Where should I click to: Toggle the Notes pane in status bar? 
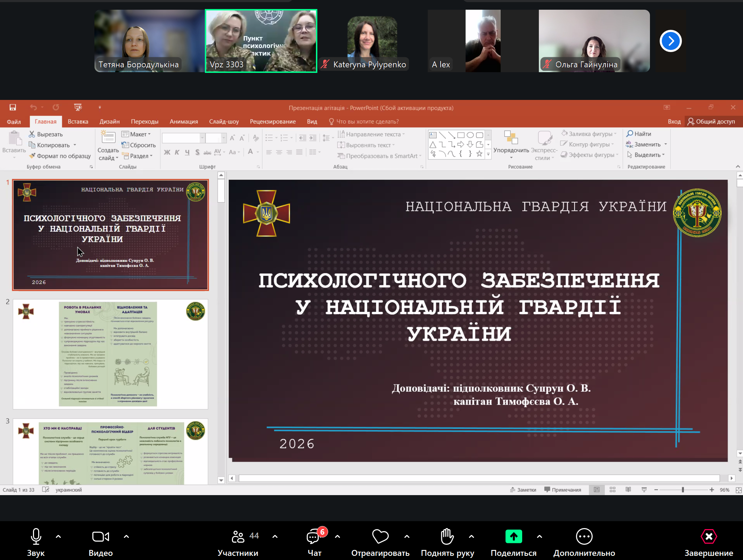523,490
